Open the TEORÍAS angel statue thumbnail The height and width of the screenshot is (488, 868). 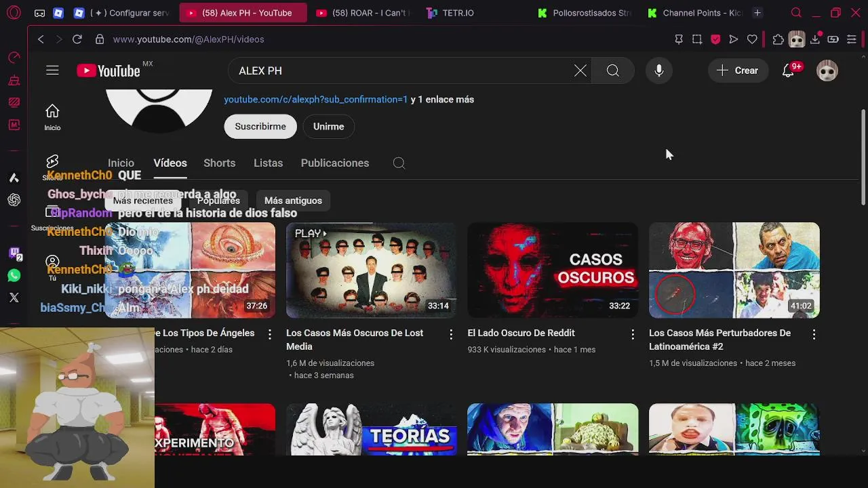click(x=371, y=430)
